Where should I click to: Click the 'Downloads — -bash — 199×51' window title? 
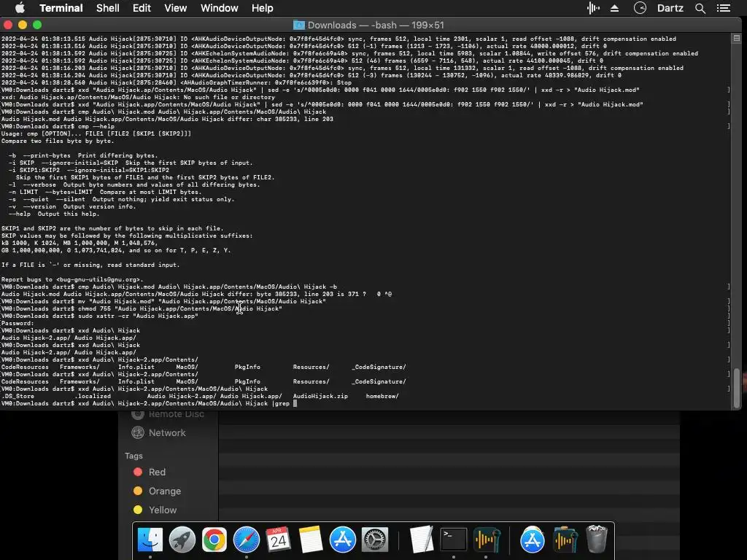click(376, 26)
